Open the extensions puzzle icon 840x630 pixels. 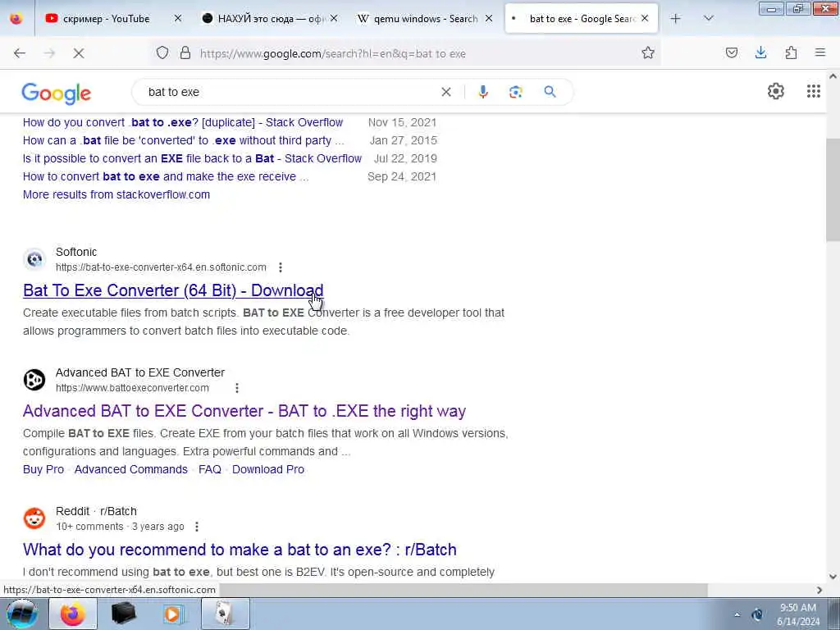click(x=791, y=53)
